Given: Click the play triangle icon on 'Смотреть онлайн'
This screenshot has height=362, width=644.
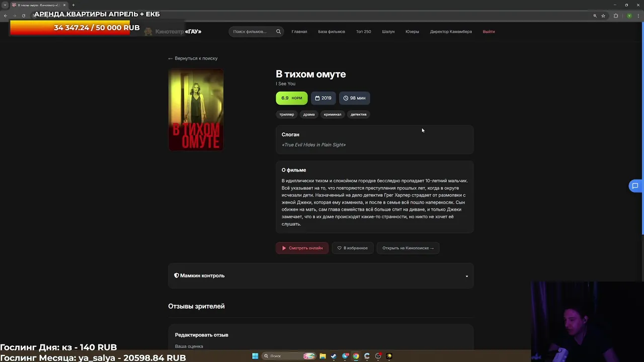Looking at the screenshot, I should [x=284, y=248].
